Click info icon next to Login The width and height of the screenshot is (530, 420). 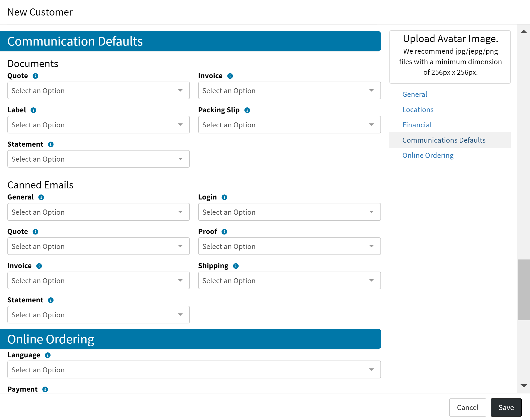point(224,197)
